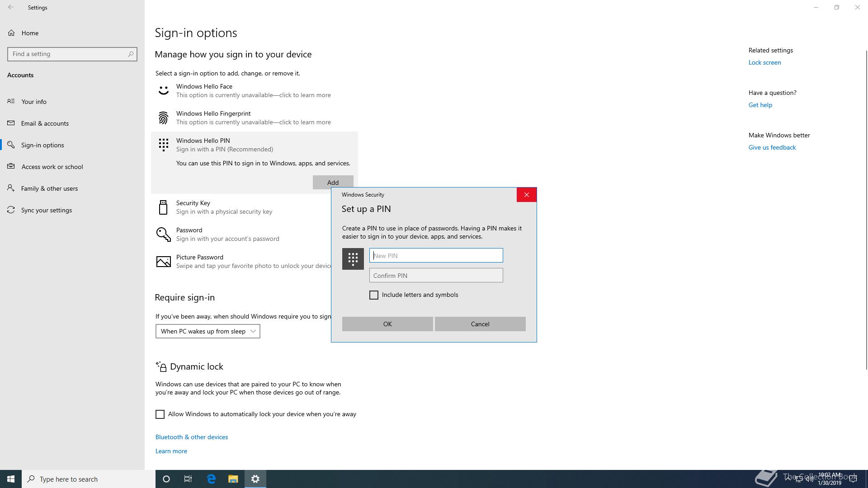Click the Get help link
Viewport: 868px width, 488px height.
tap(760, 105)
